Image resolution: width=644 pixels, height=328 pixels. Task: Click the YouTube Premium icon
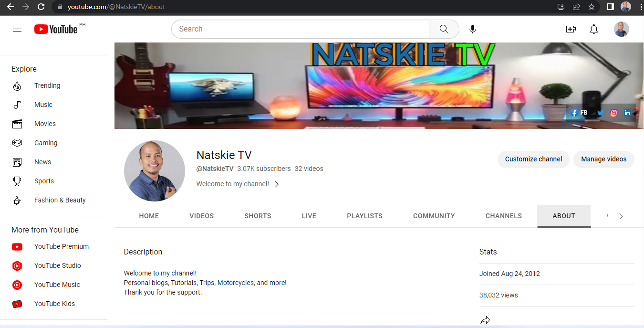click(x=17, y=247)
